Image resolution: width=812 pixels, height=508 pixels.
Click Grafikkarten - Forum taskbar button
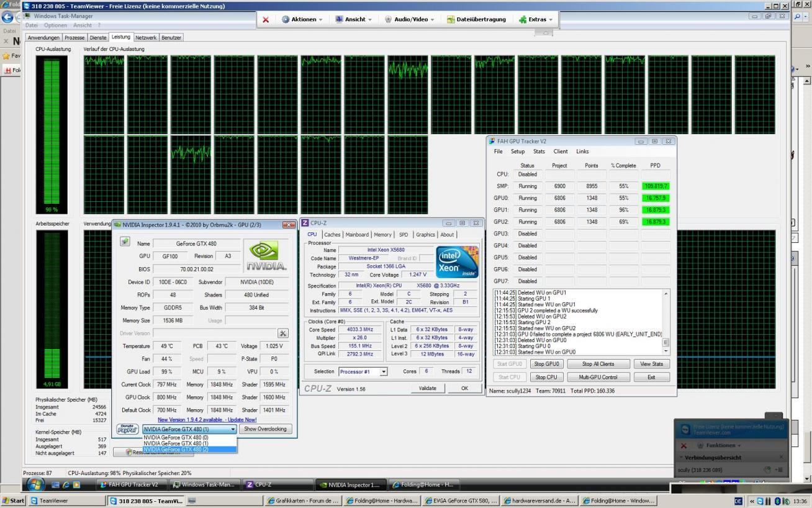(303, 501)
